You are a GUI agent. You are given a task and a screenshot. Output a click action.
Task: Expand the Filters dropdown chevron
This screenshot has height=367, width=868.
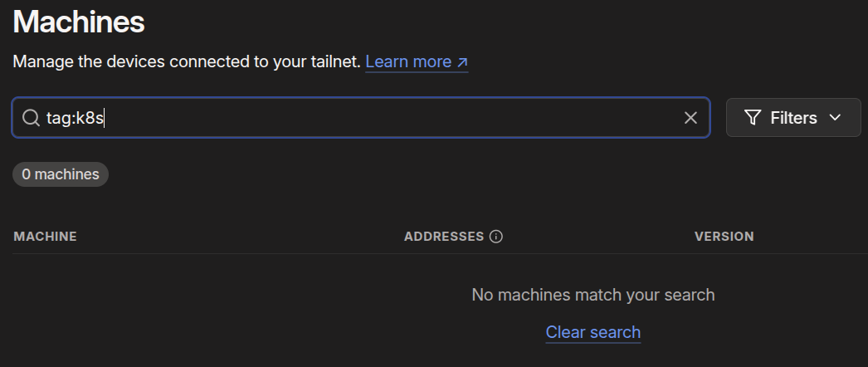835,118
